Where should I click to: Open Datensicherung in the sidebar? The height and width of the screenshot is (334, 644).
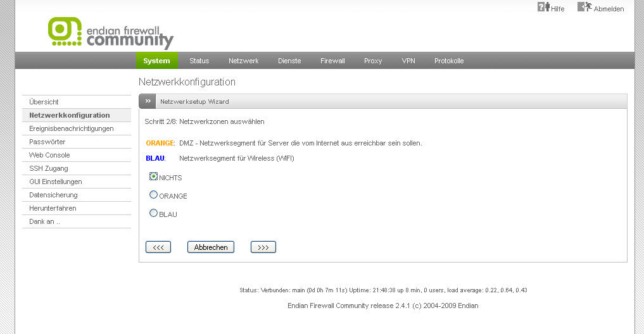[x=53, y=195]
